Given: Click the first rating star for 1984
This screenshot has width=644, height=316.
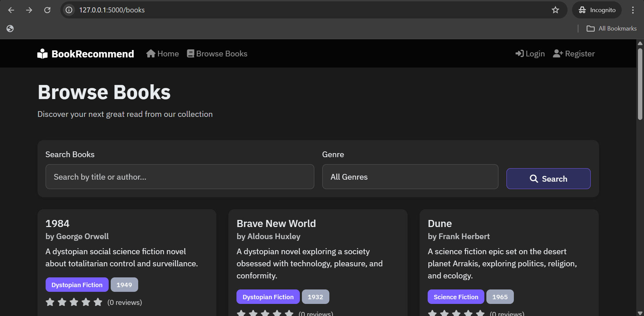Looking at the screenshot, I should click(50, 302).
